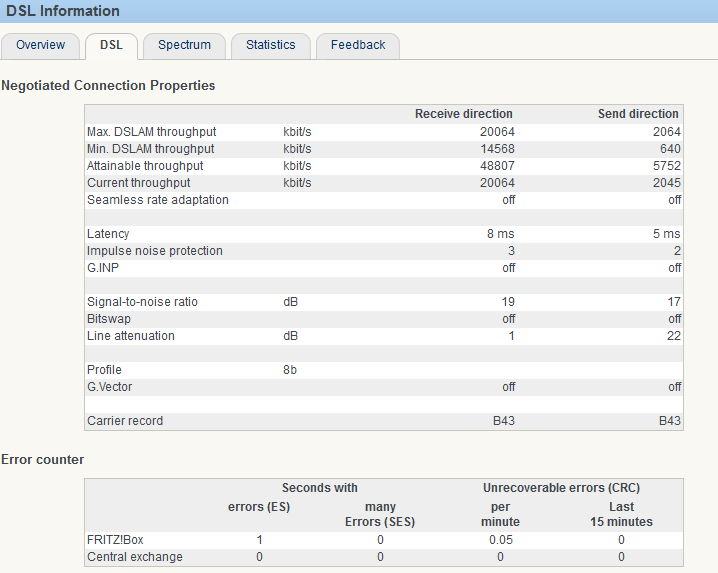Screen dimensions: 718x573
Task: Click the DSL Information page title
Action: (61, 12)
